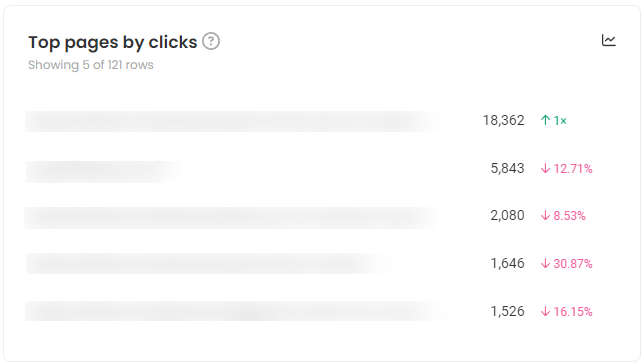Screen dimensions: 644x364
Task: Open the line chart view icon
Action: coord(609,40)
